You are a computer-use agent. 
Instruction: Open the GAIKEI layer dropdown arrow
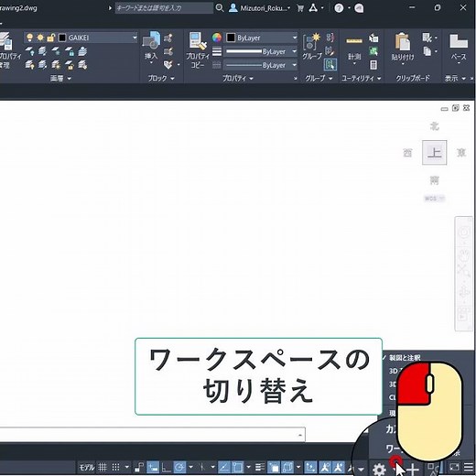pyautogui.click(x=135, y=38)
